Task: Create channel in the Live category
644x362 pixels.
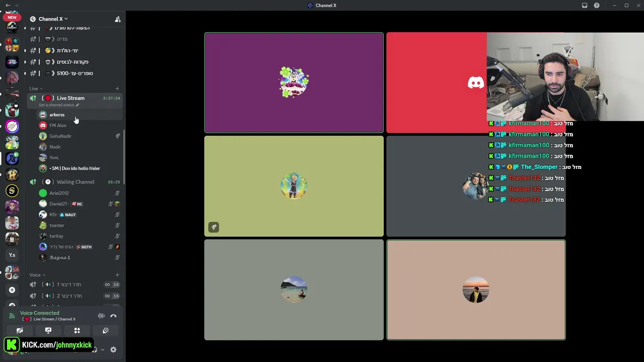Action: [x=117, y=88]
